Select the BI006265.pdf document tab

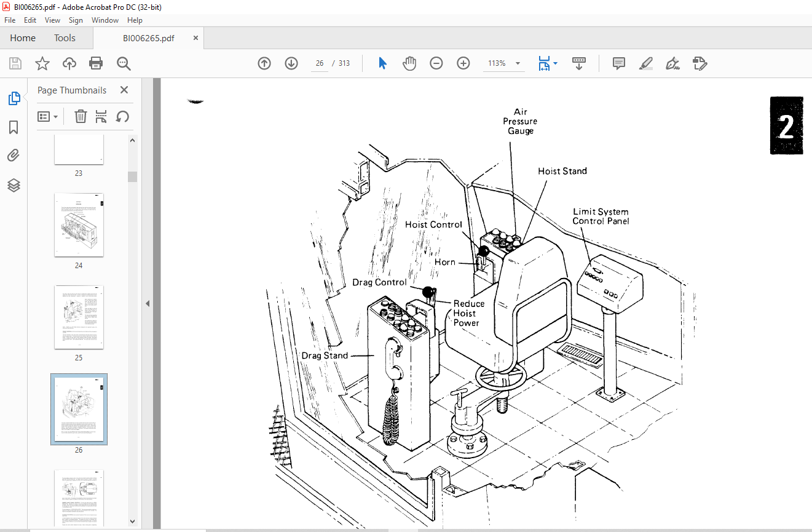click(148, 38)
